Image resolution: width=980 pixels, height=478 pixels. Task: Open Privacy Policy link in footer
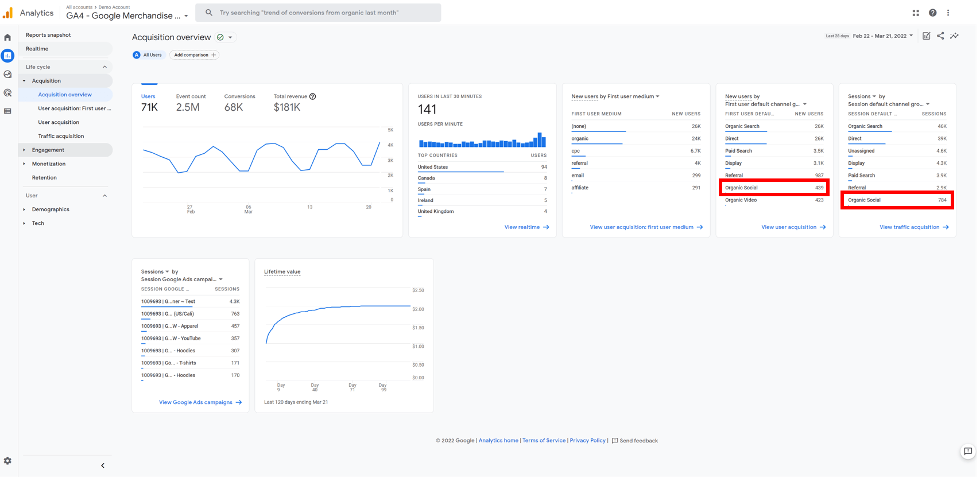tap(587, 441)
